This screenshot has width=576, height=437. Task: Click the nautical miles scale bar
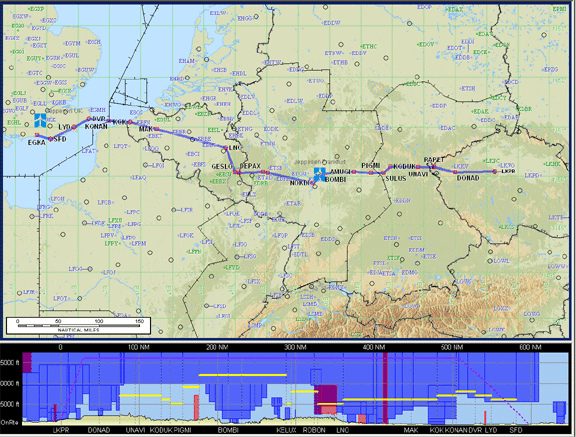[78, 325]
